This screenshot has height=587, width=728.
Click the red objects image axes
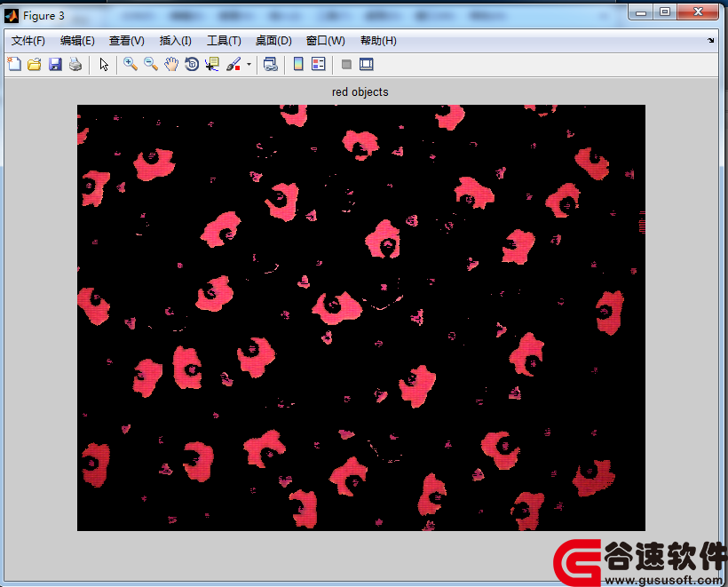361,318
